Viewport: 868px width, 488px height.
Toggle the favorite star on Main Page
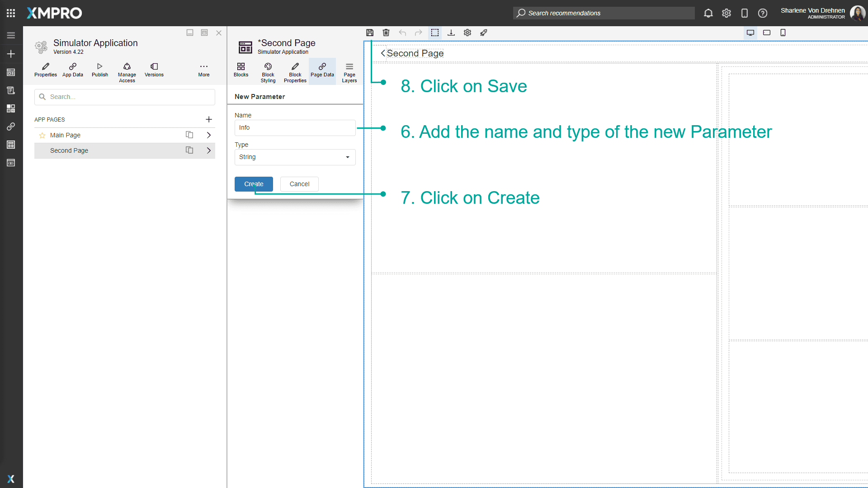[x=42, y=135]
